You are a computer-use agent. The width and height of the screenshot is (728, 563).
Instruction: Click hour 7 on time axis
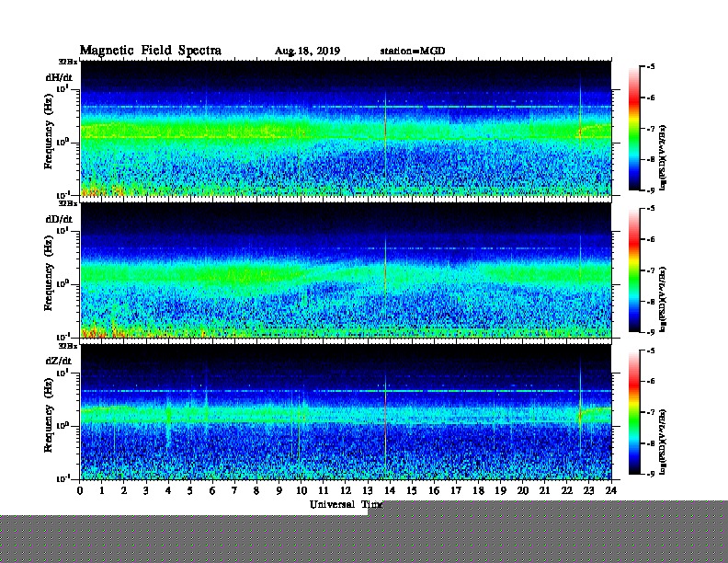click(235, 491)
